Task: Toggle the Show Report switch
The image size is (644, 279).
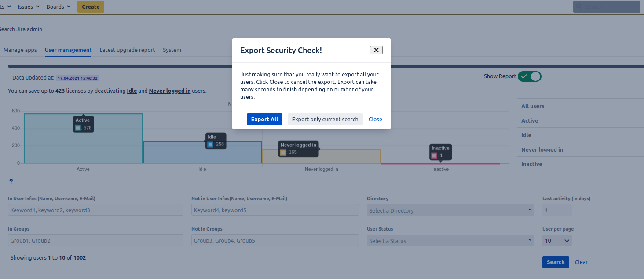Action: 530,76
